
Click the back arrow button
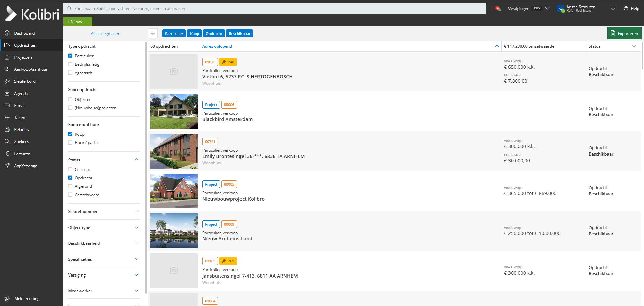[153, 34]
